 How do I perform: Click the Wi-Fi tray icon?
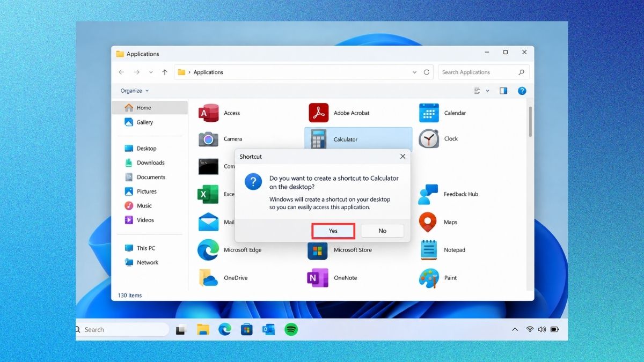coord(530,329)
